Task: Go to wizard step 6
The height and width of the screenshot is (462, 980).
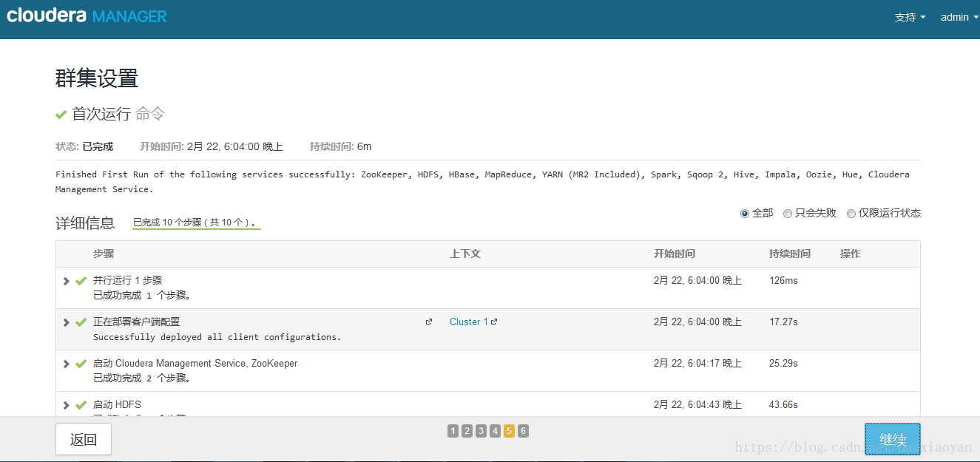Action: (x=523, y=431)
